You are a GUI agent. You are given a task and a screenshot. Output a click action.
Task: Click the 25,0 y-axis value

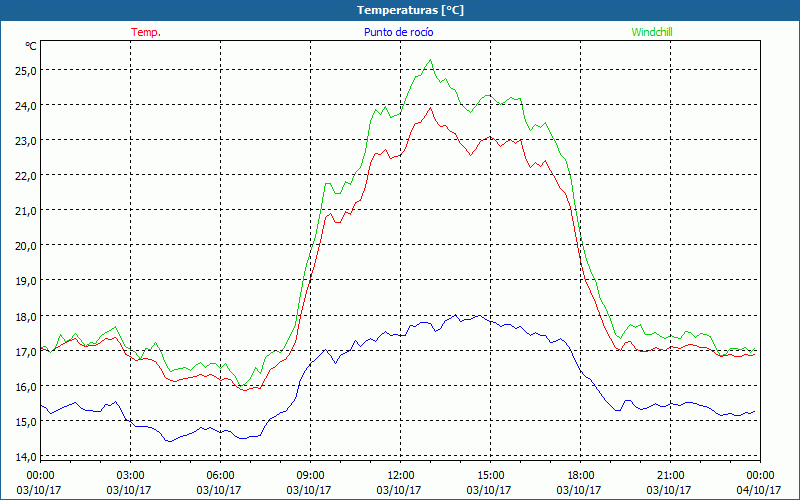(x=26, y=70)
